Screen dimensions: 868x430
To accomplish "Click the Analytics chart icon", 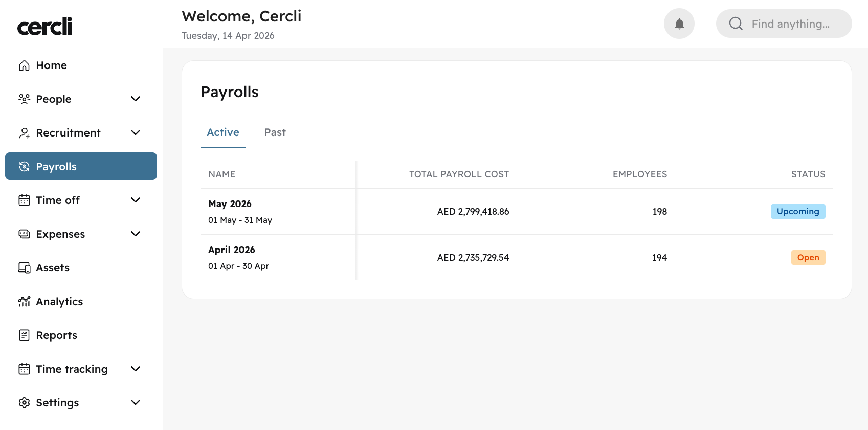I will pyautogui.click(x=24, y=302).
